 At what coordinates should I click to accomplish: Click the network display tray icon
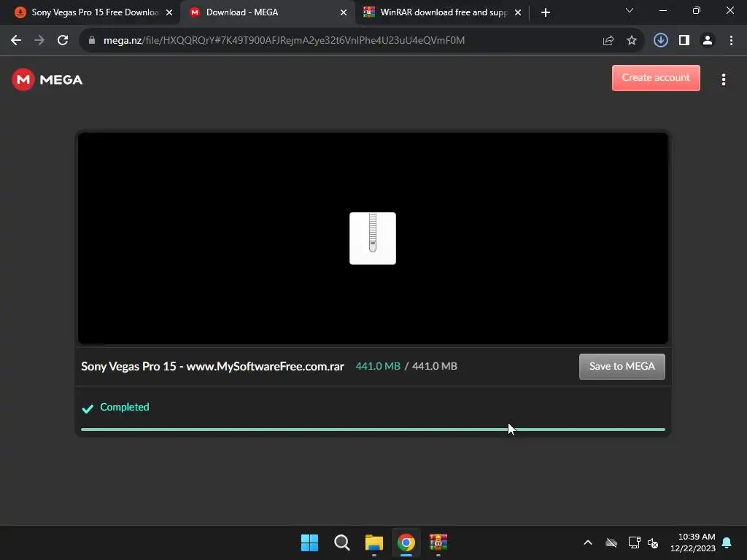pos(634,542)
